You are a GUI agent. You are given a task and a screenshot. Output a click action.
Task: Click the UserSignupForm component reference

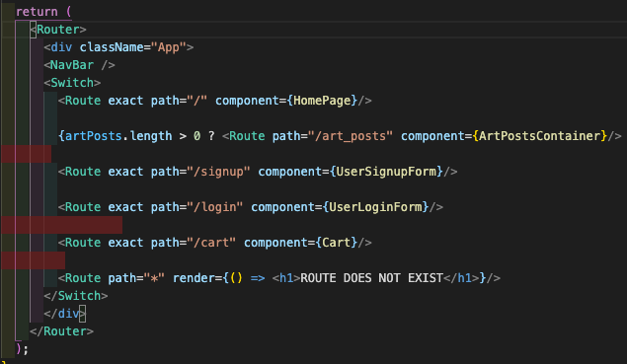(x=386, y=172)
